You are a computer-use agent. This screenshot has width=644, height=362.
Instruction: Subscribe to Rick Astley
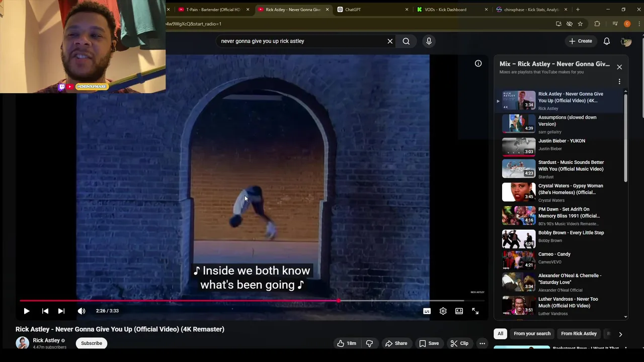click(92, 343)
